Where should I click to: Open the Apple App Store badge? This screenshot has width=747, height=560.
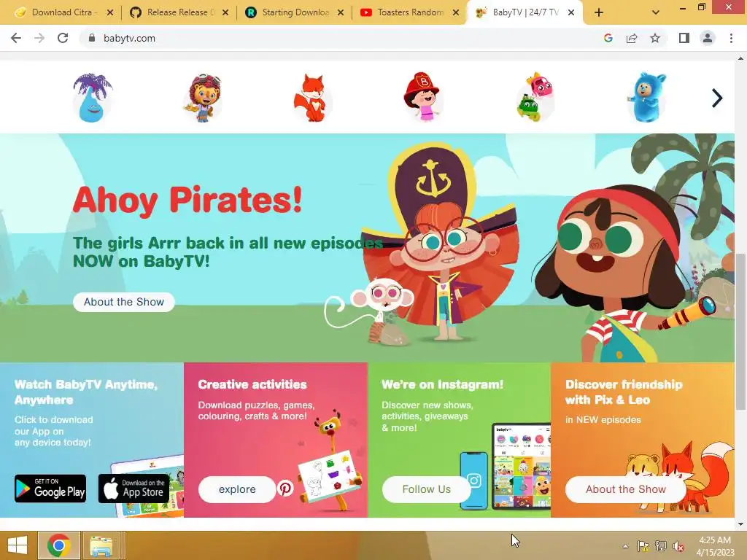point(134,489)
